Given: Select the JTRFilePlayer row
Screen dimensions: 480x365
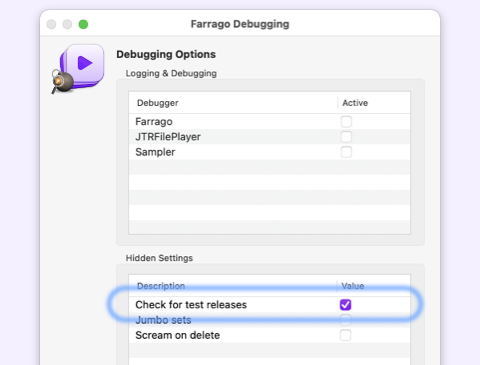Looking at the screenshot, I should [269, 137].
